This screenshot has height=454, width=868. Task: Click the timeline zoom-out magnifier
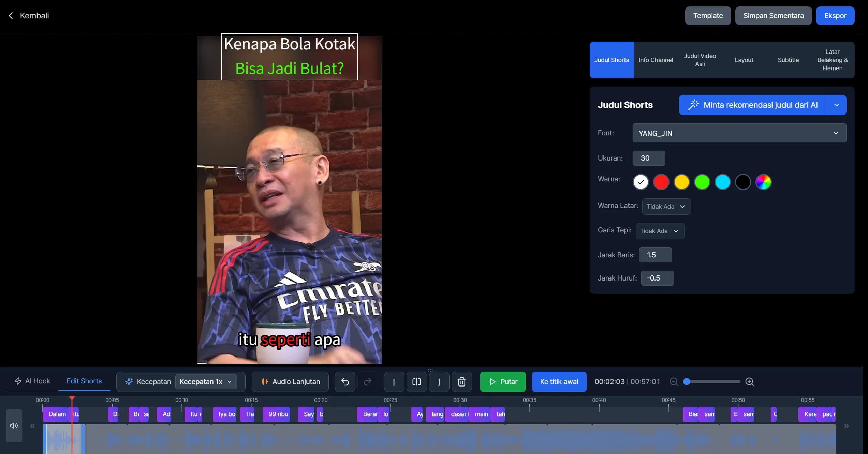click(674, 382)
